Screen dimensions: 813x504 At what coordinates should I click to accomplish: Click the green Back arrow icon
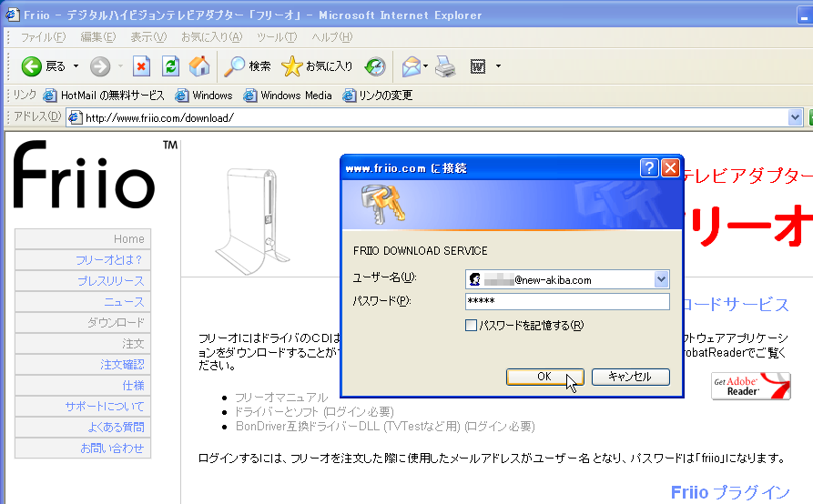coord(31,66)
